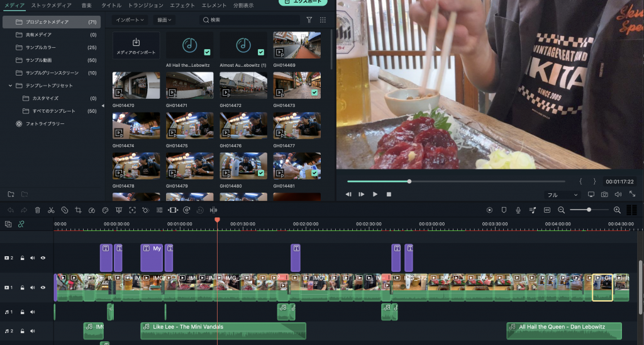Lock video track 2
The width and height of the screenshot is (644, 345).
tap(22, 258)
